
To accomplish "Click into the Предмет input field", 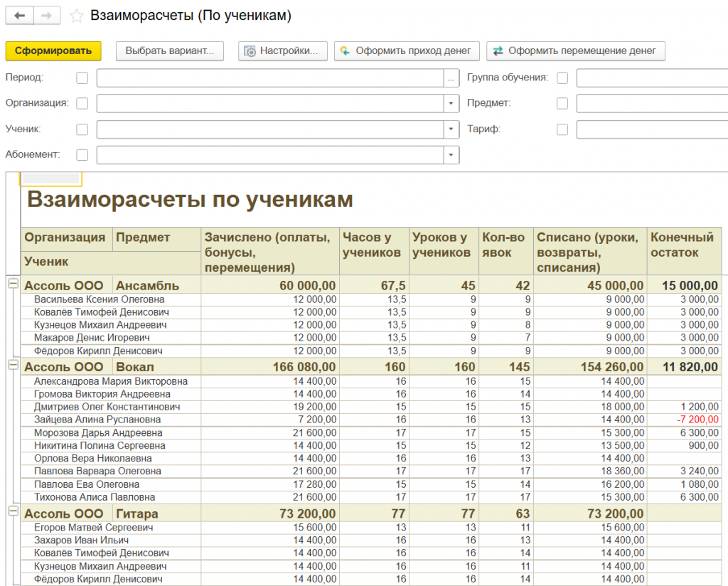I will (x=652, y=104).
